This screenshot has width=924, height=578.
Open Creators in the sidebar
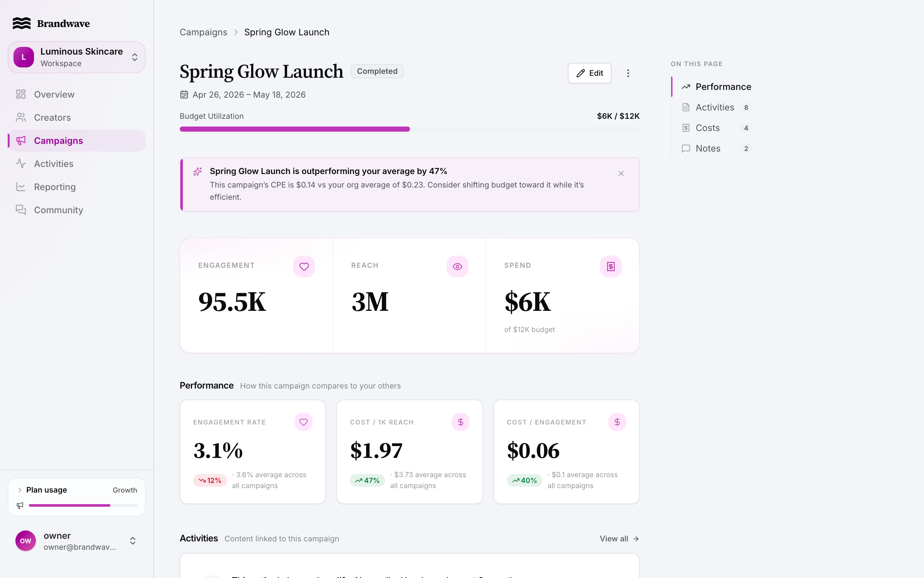point(76,117)
